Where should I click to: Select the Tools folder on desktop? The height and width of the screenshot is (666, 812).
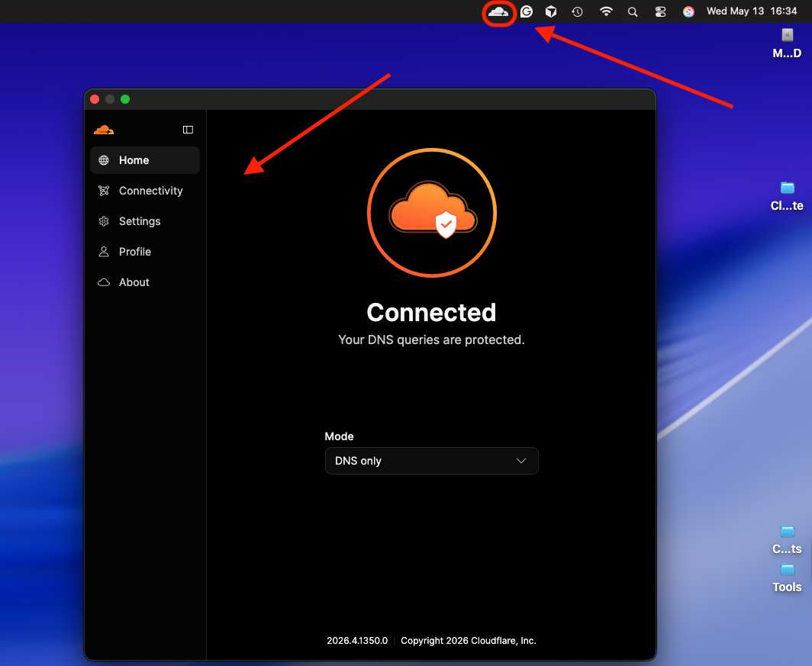[x=787, y=570]
